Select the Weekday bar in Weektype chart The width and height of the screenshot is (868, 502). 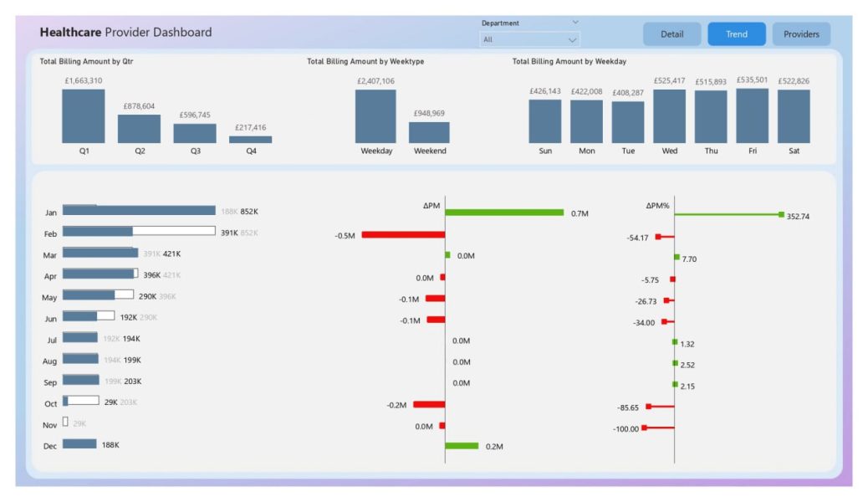pyautogui.click(x=375, y=116)
